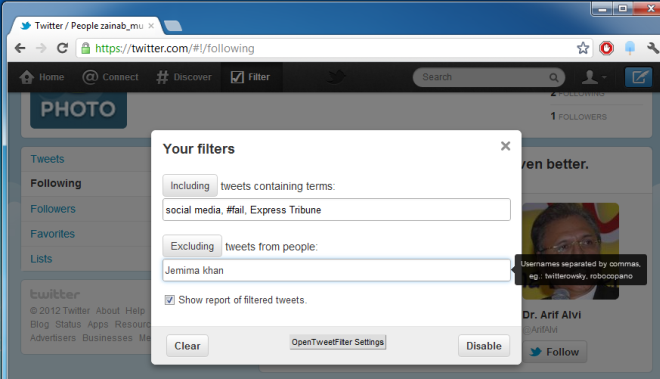
Task: Compose a new tweet
Action: pyautogui.click(x=639, y=77)
